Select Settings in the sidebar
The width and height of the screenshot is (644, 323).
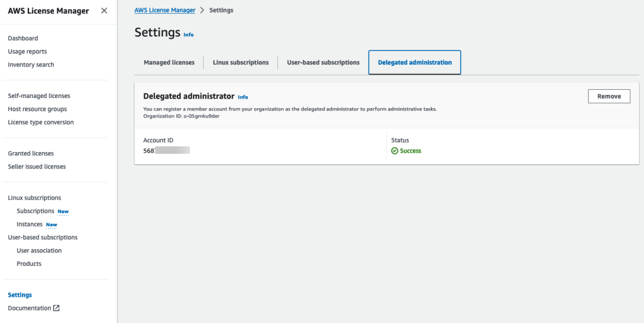coord(19,295)
